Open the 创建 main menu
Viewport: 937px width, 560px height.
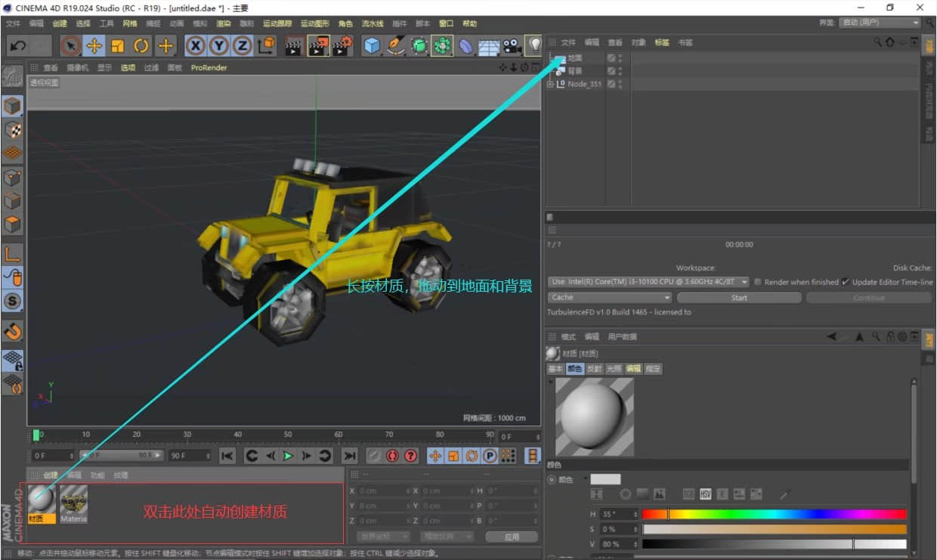(x=60, y=23)
